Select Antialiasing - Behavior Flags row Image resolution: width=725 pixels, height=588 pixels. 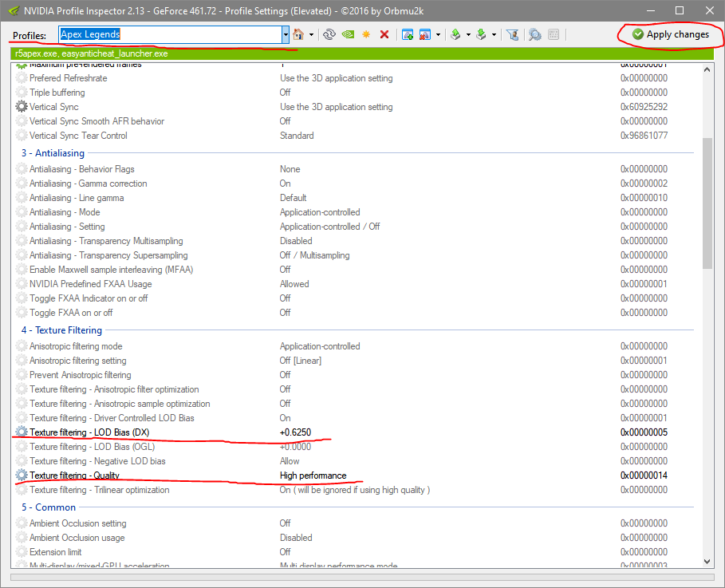pos(356,169)
